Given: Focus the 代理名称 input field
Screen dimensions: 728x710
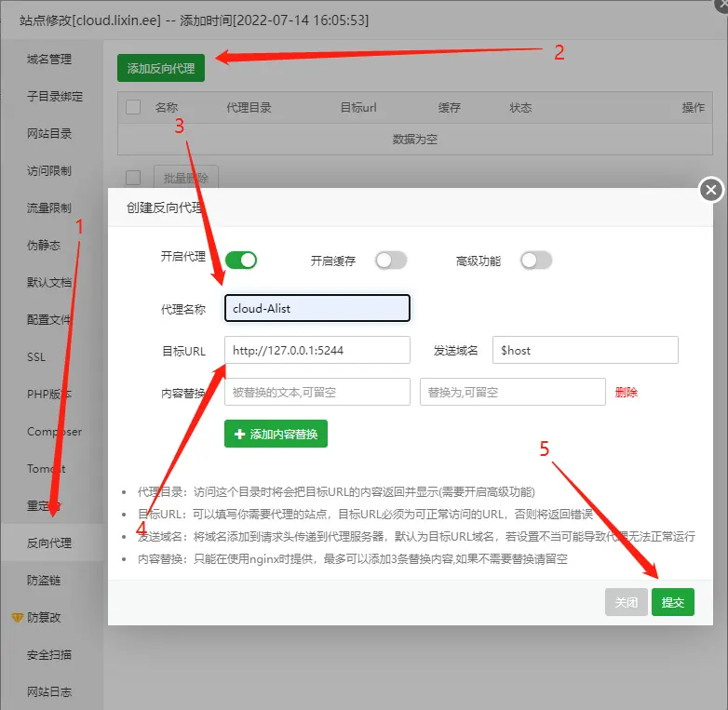Looking at the screenshot, I should [x=317, y=308].
